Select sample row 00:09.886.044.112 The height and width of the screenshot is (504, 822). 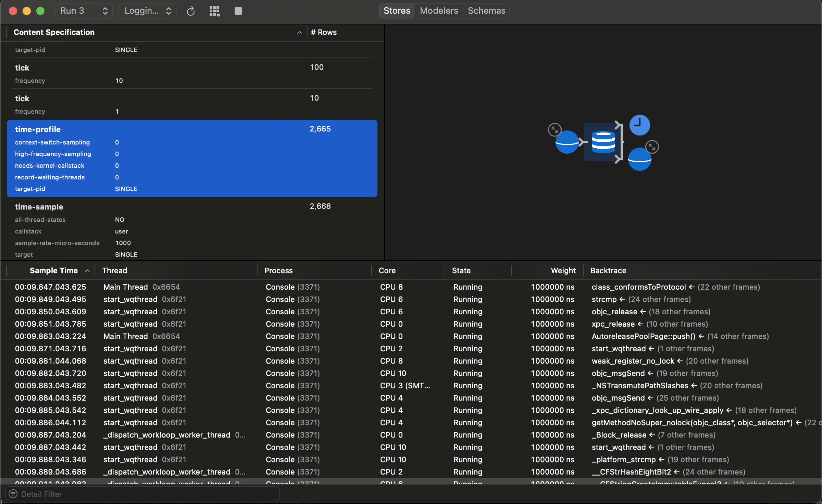[411, 423]
